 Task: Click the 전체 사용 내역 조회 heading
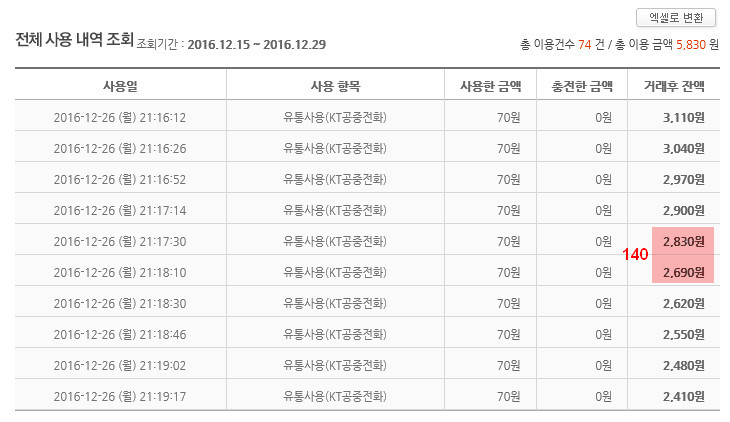pos(74,42)
